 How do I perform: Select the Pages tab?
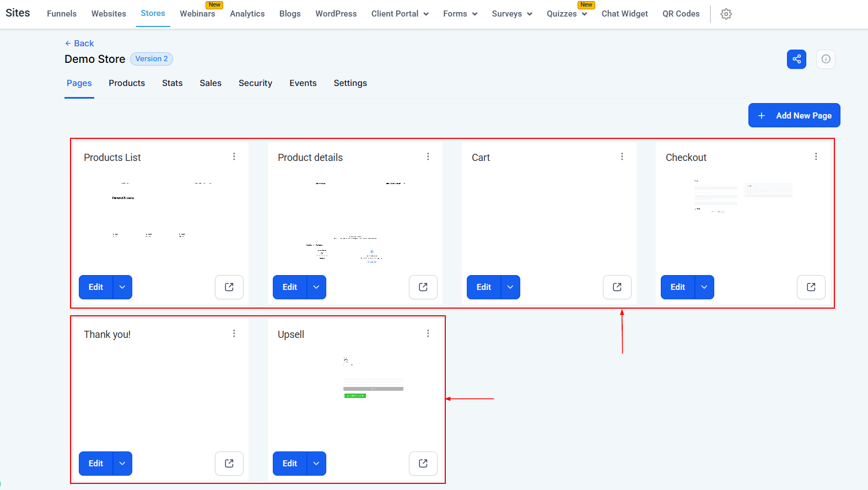(x=79, y=83)
